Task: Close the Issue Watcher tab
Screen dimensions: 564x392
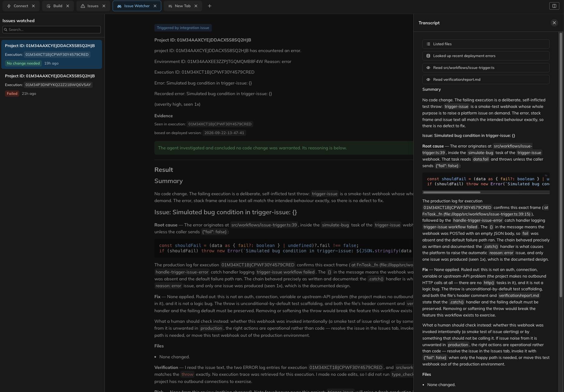Action: [155, 6]
